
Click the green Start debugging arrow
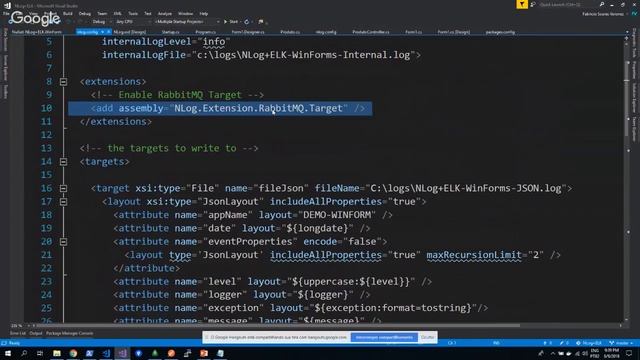[x=225, y=22]
